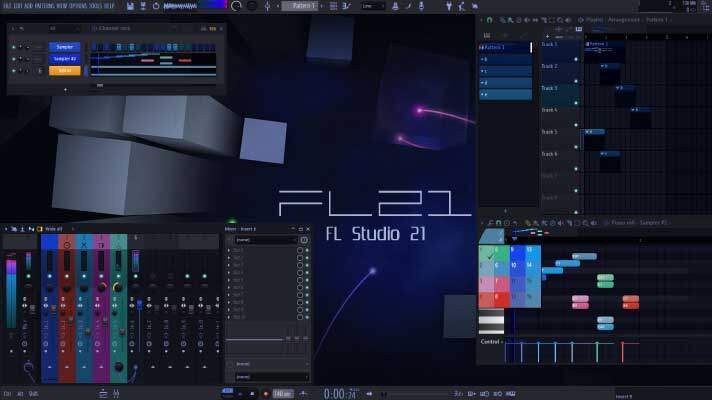Click the stop button in bottom transport
This screenshot has width=712, height=400.
[253, 392]
